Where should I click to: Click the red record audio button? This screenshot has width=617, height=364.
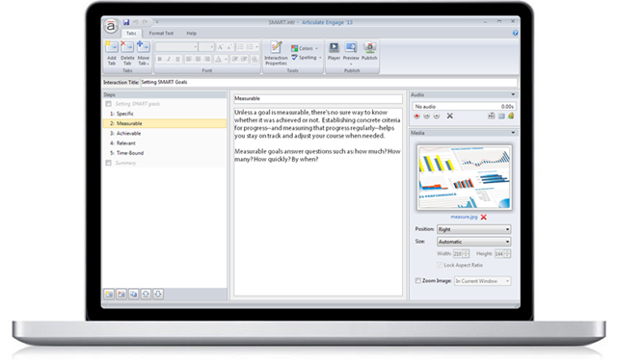tap(416, 116)
